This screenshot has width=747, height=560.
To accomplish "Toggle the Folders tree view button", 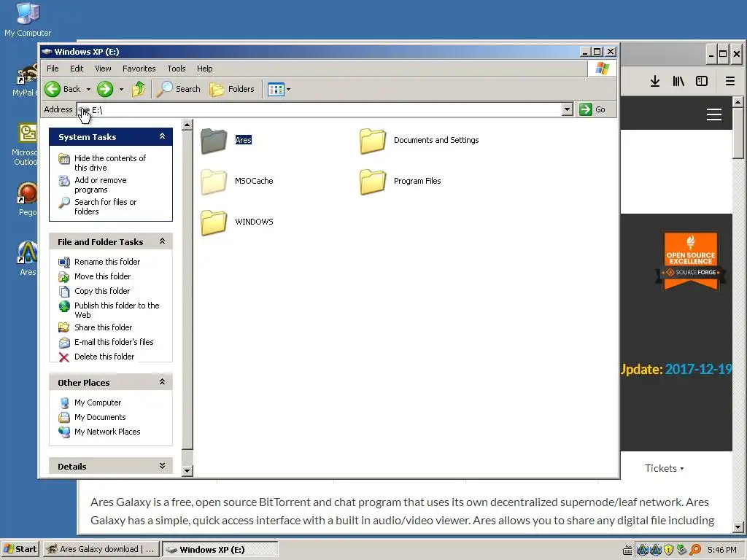I will point(232,89).
